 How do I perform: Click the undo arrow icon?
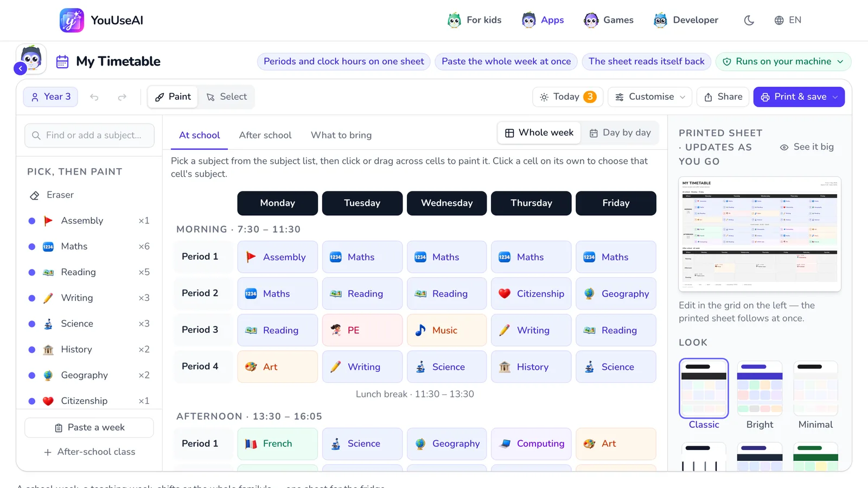94,97
